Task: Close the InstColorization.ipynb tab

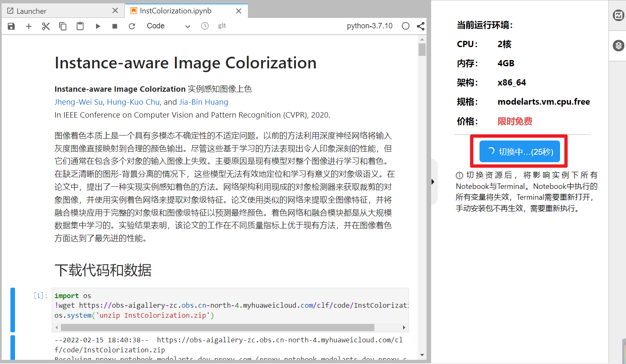Action: 239,11
